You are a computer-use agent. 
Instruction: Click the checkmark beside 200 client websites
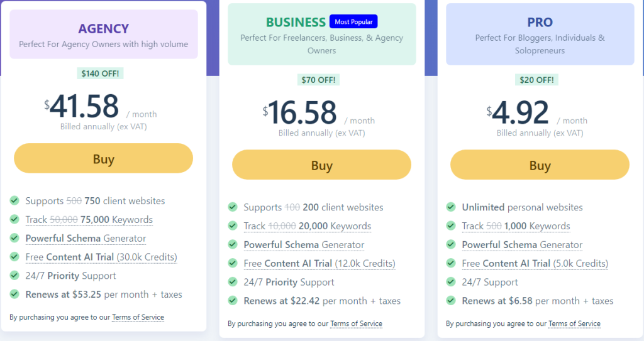coord(233,207)
